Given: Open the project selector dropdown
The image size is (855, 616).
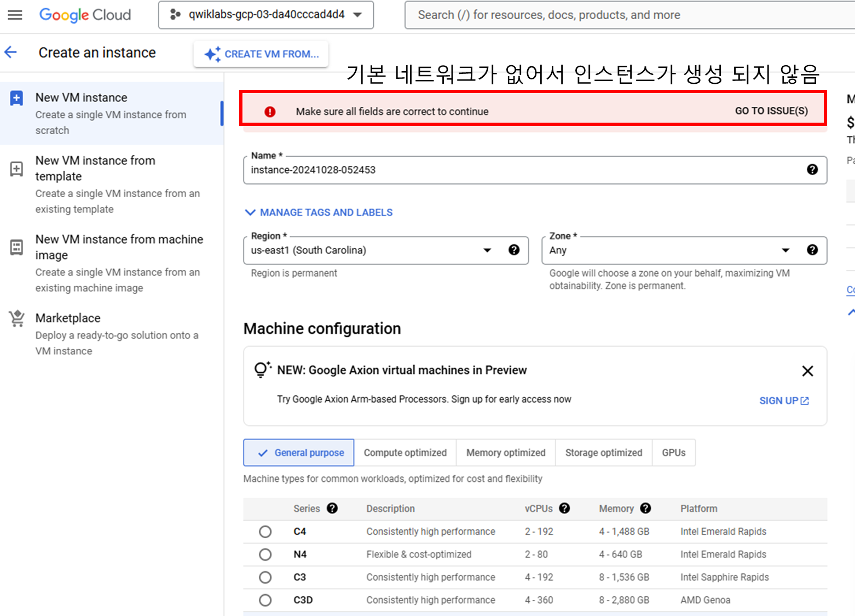Looking at the screenshot, I should click(266, 15).
